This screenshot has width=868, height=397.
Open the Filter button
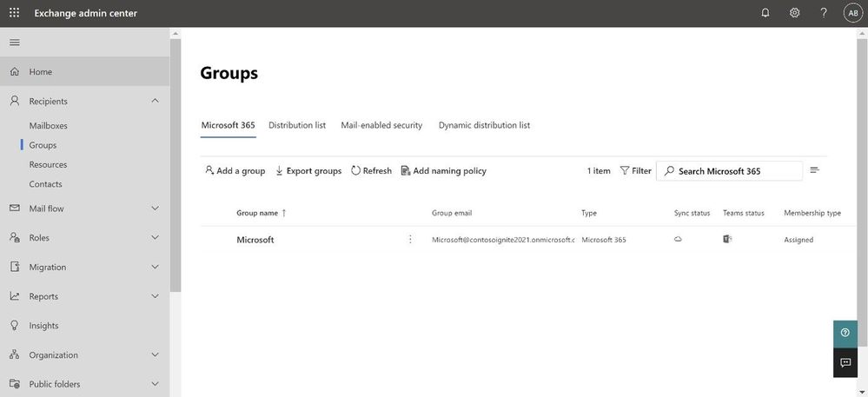coord(635,170)
